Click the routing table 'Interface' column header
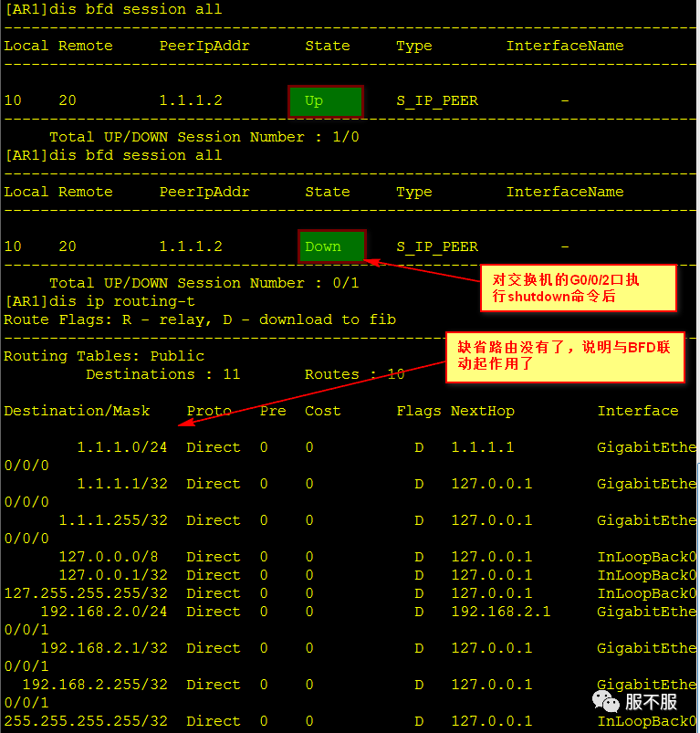Screen dimensions: 700x733 pyautogui.click(x=638, y=411)
